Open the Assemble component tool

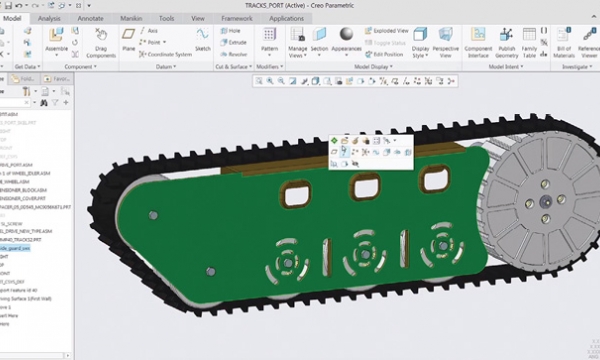point(56,40)
